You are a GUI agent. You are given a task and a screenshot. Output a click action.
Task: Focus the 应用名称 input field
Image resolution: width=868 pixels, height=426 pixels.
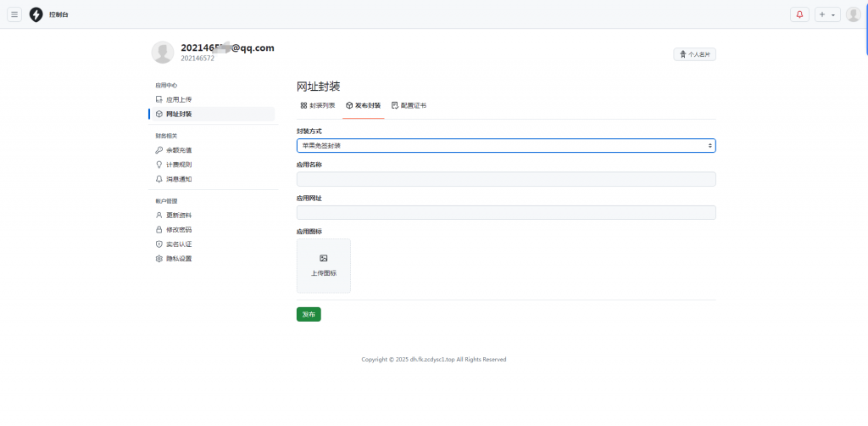tap(506, 179)
